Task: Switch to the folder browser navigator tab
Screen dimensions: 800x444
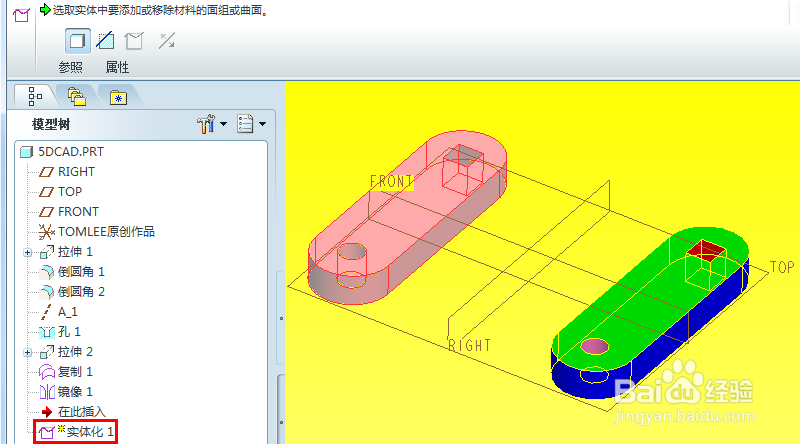Action: (77, 96)
